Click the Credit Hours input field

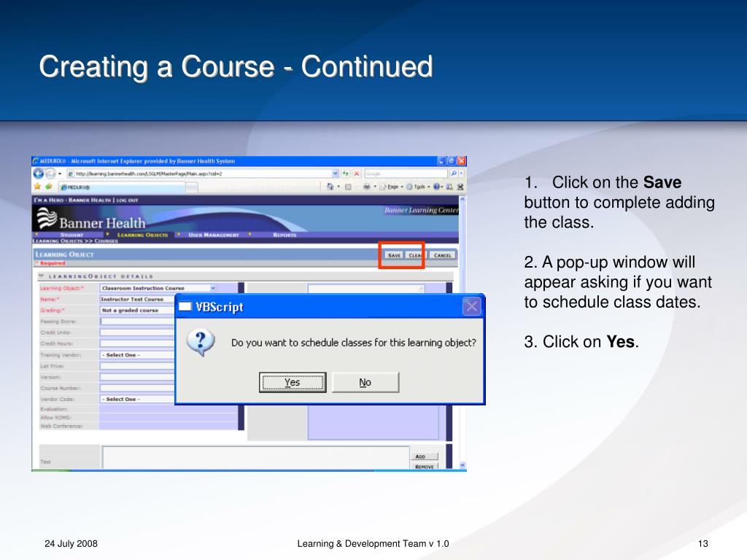pyautogui.click(x=137, y=343)
